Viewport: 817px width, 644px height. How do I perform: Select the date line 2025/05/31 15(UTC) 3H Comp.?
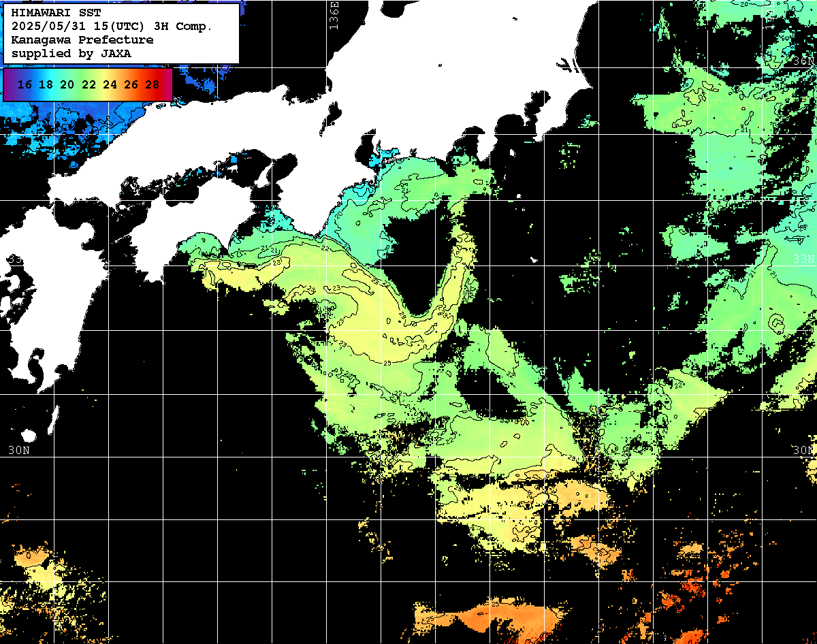(x=112, y=26)
